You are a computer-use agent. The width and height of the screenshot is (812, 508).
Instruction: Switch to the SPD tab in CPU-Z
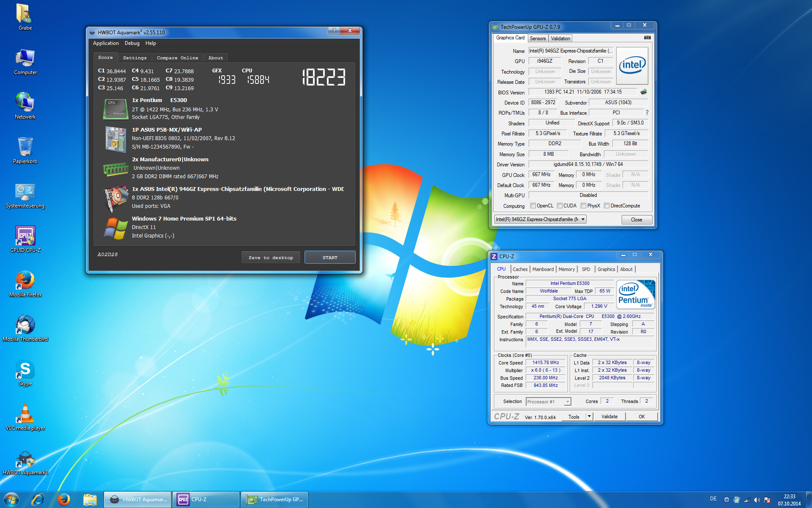pyautogui.click(x=586, y=269)
